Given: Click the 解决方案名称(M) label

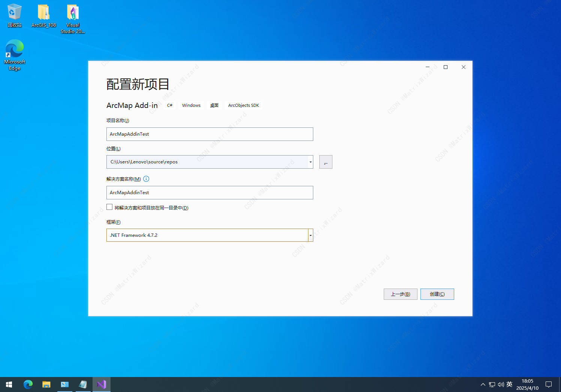Looking at the screenshot, I should tap(124, 179).
